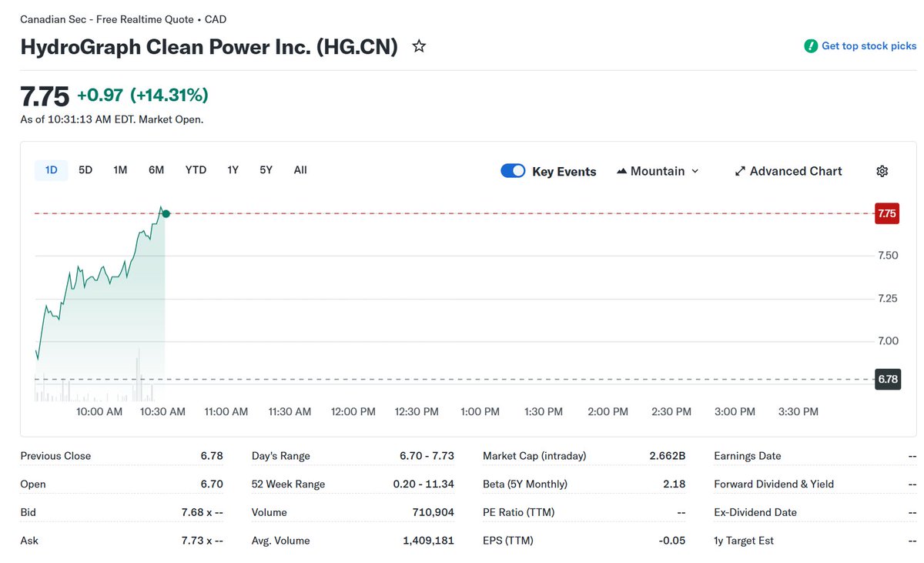The image size is (924, 563).
Task: Click the Open label
Action: pos(33,484)
